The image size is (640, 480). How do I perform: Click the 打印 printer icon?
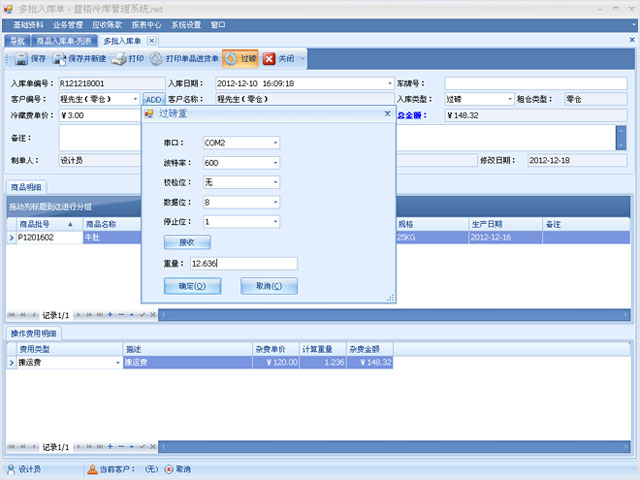coord(119,59)
